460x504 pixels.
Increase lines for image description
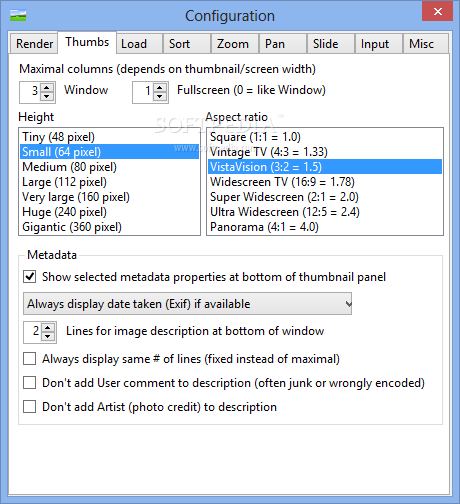click(48, 327)
